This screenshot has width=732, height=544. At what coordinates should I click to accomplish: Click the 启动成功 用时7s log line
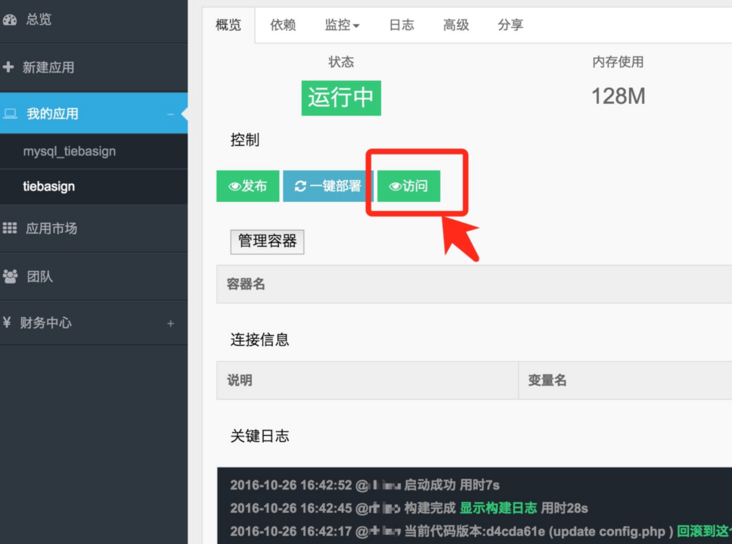tap(452, 485)
